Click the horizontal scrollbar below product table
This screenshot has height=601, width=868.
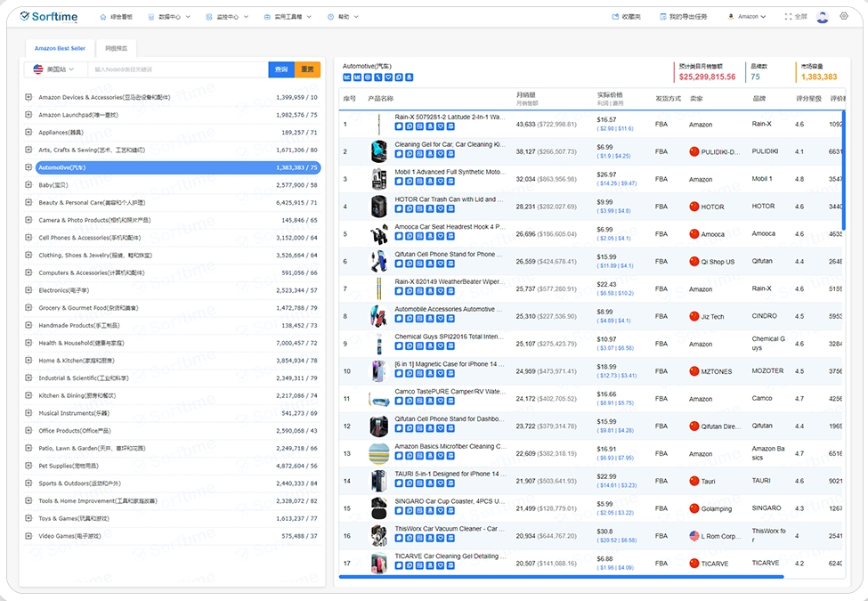click(x=561, y=577)
